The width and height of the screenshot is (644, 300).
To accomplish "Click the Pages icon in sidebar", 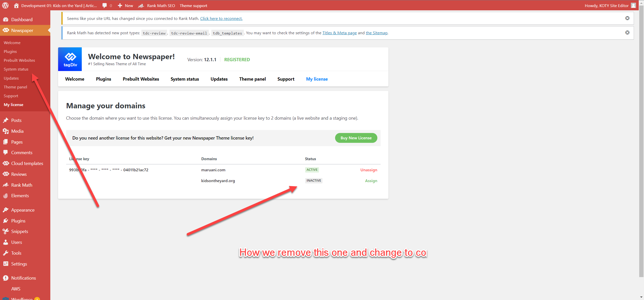I will 6,142.
